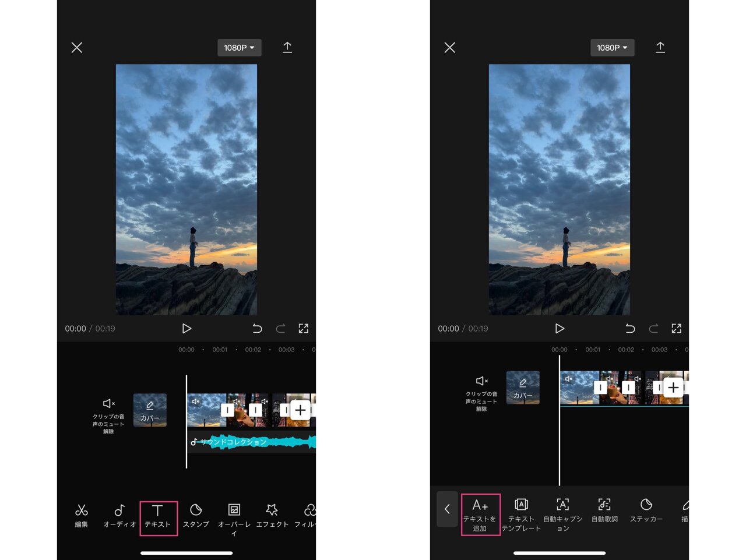This screenshot has width=746, height=560.
Task: Tap second clip transition marker, left timeline
Action: 255,410
